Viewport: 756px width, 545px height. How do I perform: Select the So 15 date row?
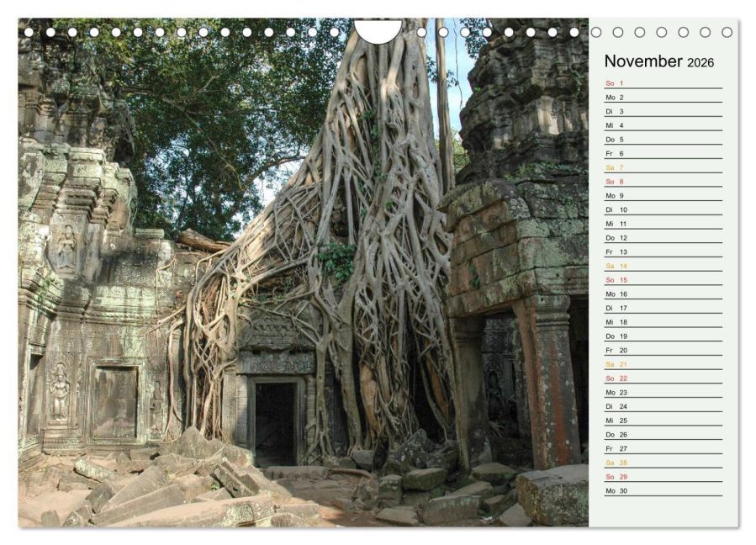663,280
